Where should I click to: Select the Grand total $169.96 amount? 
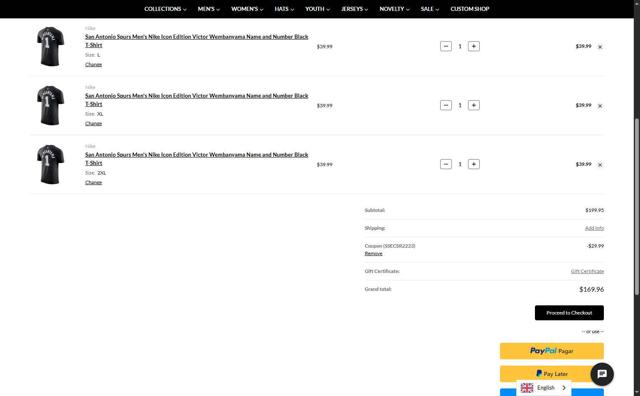coord(591,289)
